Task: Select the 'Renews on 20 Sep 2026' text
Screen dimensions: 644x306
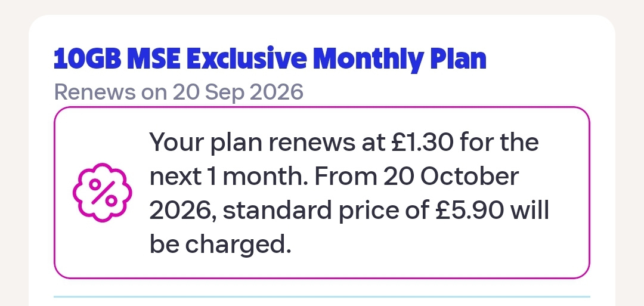Action: point(179,92)
